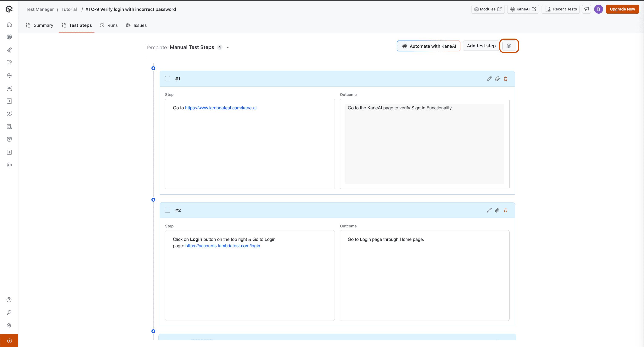644x347 pixels.
Task: Check the checkbox for step #1
Action: point(168,79)
